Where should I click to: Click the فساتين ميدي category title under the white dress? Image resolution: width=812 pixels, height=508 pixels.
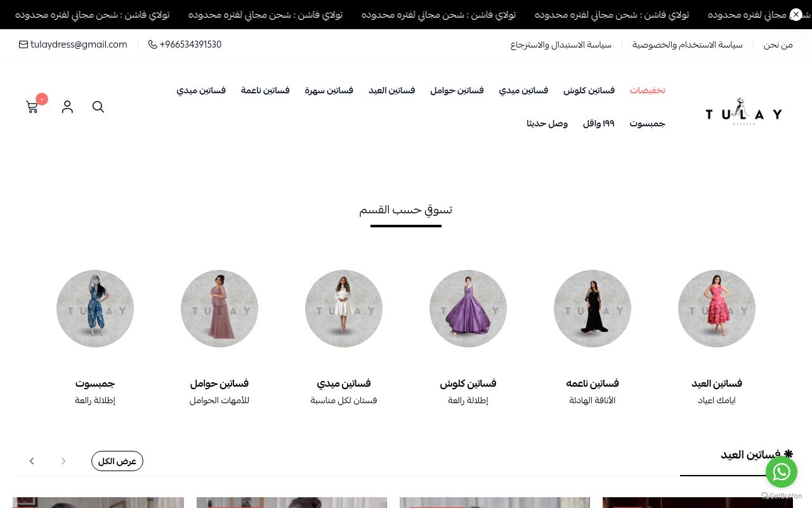click(x=344, y=384)
